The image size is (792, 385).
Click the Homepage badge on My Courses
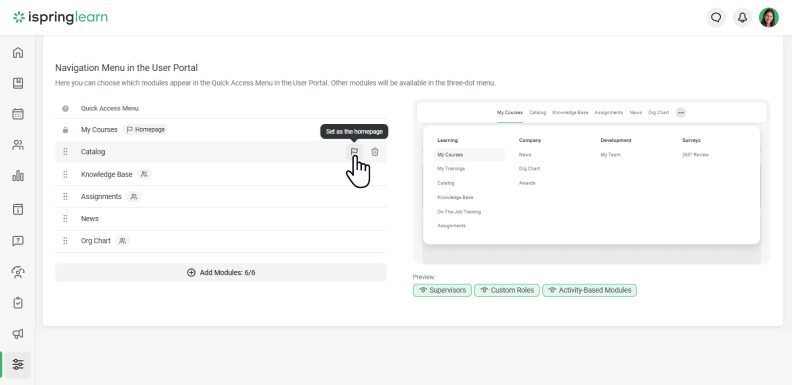pos(145,130)
